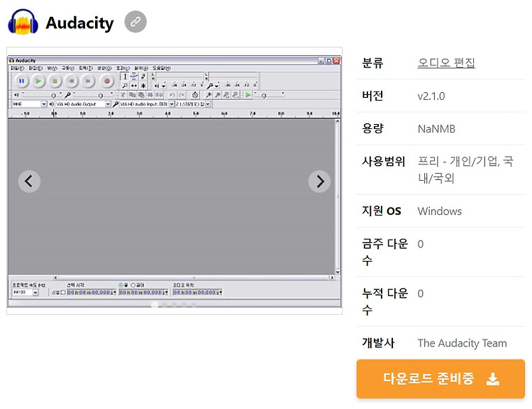This screenshot has height=409, width=532.
Task: Click the version text v2.1.0
Action: 431,96
